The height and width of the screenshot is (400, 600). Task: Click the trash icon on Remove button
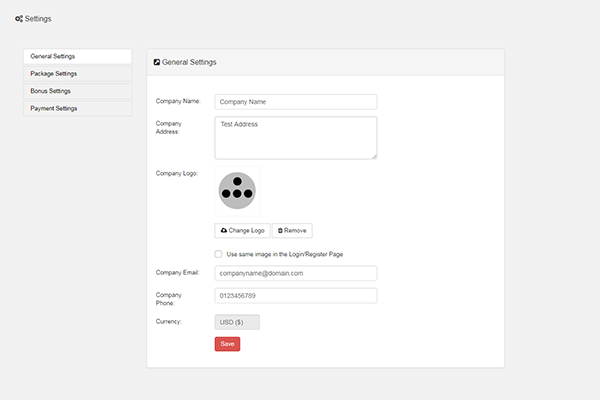coord(280,230)
